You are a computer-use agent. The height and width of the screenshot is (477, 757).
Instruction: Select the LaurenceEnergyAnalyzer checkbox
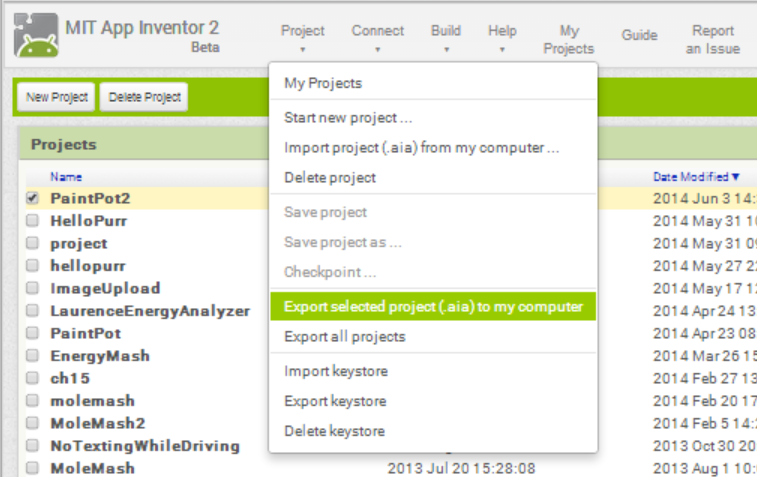click(32, 310)
